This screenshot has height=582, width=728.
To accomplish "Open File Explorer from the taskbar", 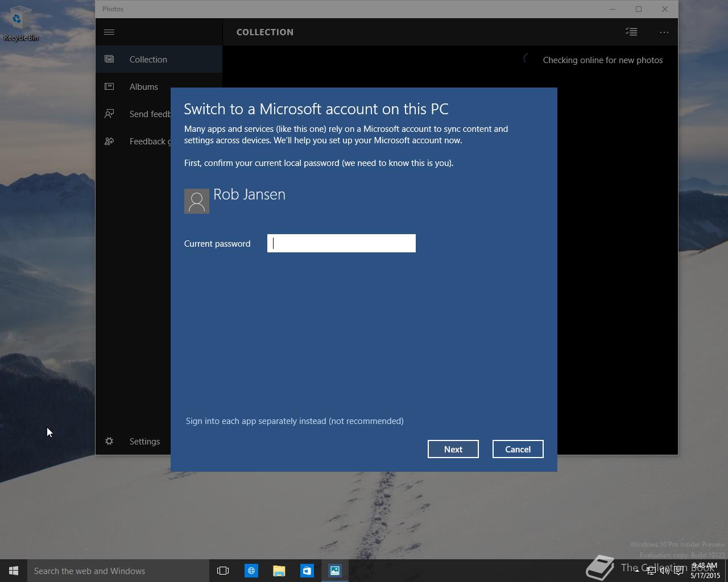I will [x=279, y=571].
